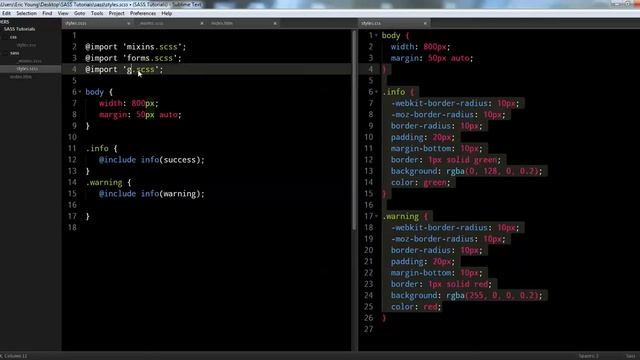Close the styles.scss tab
640x360 pixels.
point(129,23)
